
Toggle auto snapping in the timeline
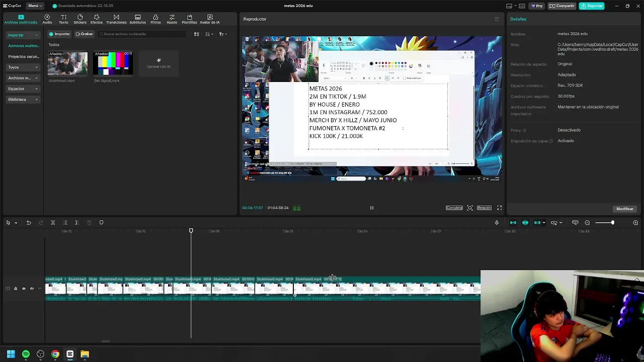click(x=525, y=223)
